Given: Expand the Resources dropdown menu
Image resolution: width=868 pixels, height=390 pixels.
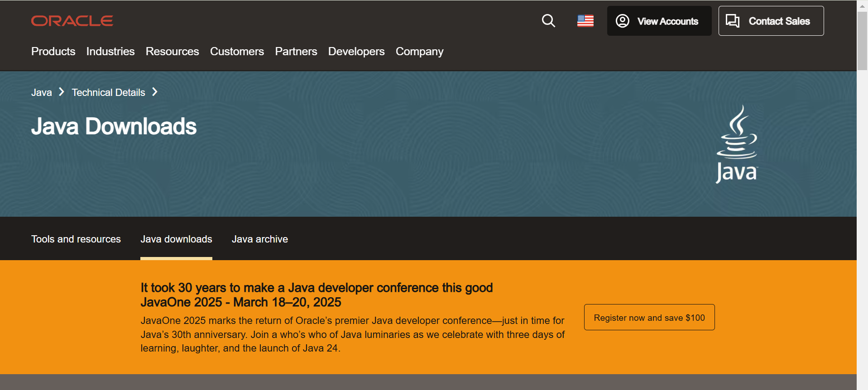Looking at the screenshot, I should tap(172, 52).
